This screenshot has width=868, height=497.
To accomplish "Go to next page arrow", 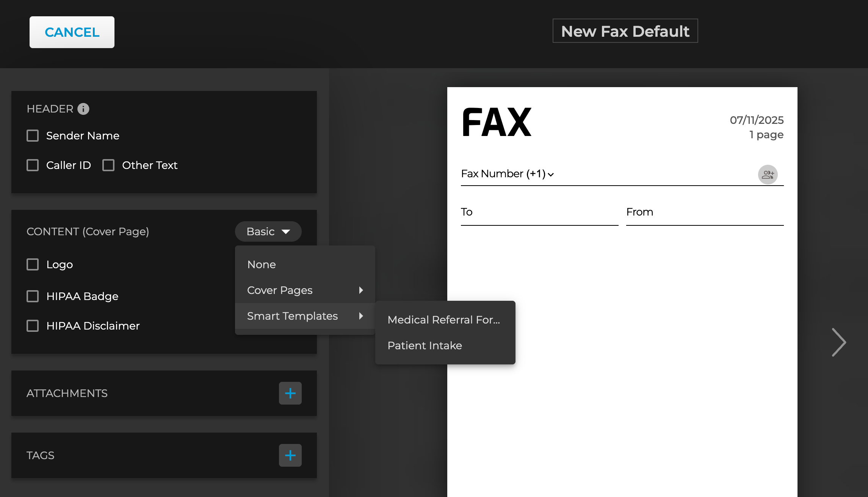I will tap(838, 342).
